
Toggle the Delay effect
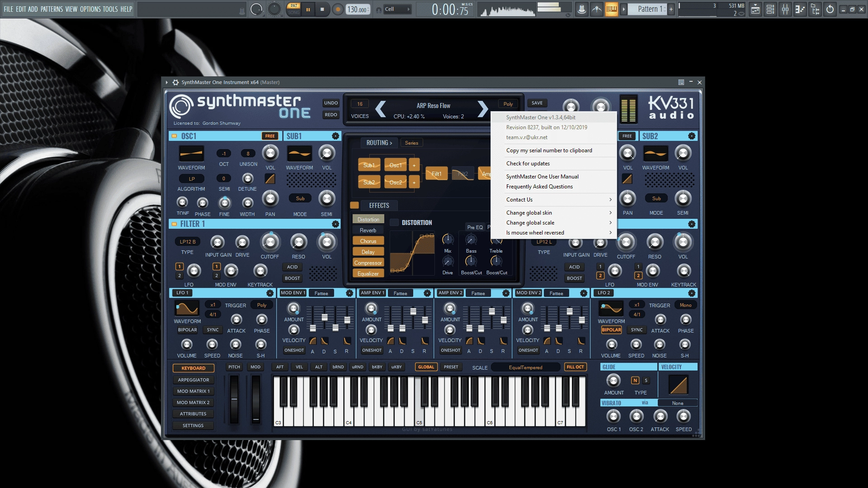pyautogui.click(x=368, y=252)
